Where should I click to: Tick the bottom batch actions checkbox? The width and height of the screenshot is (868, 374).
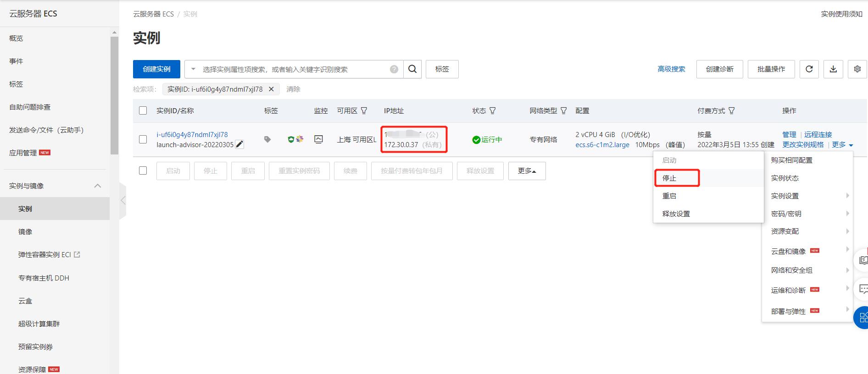click(143, 170)
